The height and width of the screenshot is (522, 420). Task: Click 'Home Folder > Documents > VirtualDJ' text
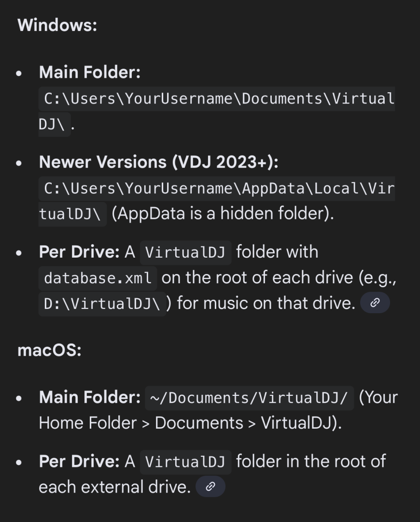tap(189, 423)
